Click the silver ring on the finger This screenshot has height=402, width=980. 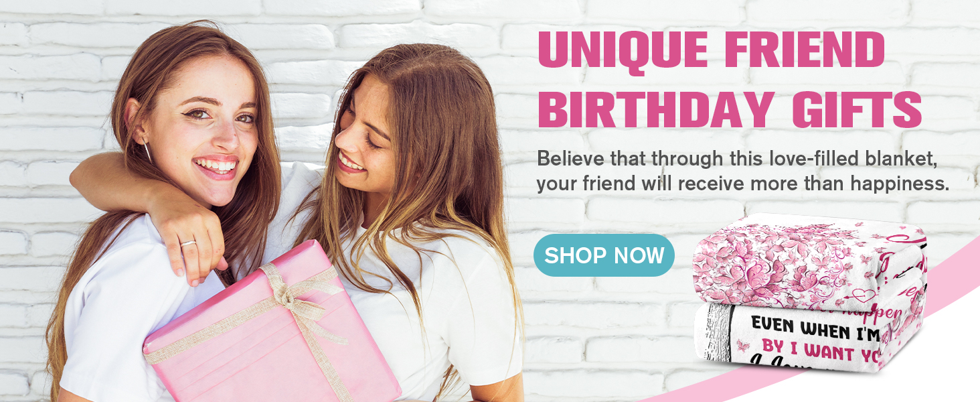tap(187, 244)
